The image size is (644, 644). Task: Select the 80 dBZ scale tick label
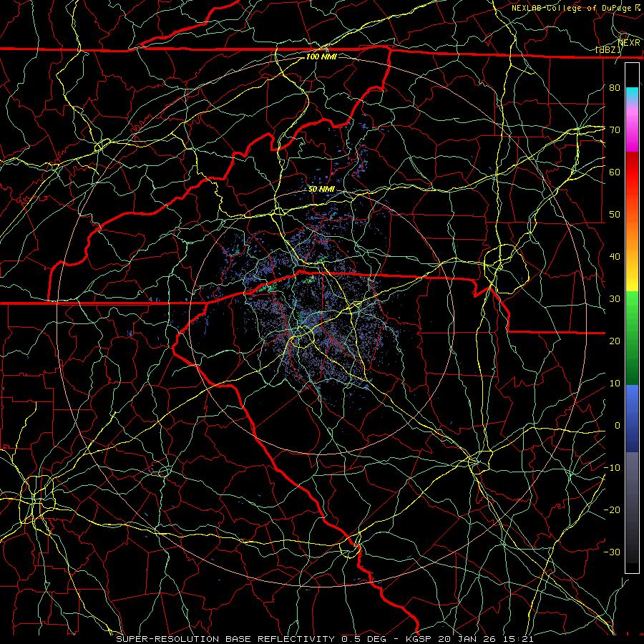click(x=615, y=88)
